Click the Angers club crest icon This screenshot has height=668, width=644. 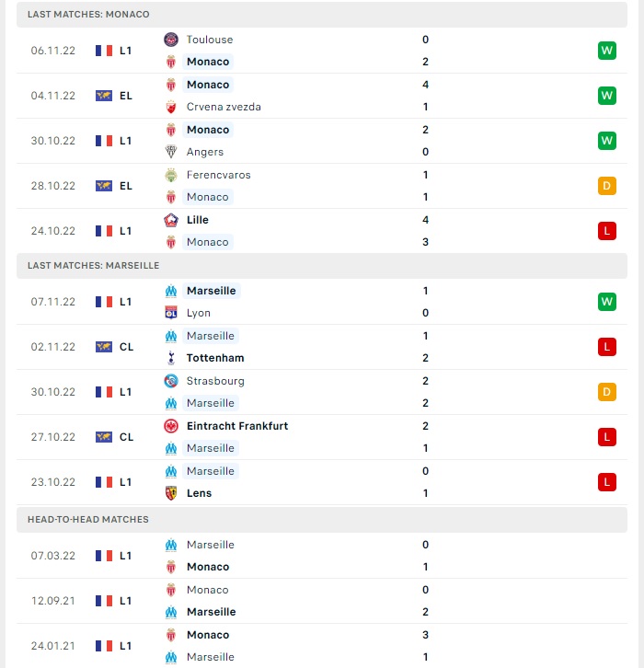pyautogui.click(x=171, y=152)
